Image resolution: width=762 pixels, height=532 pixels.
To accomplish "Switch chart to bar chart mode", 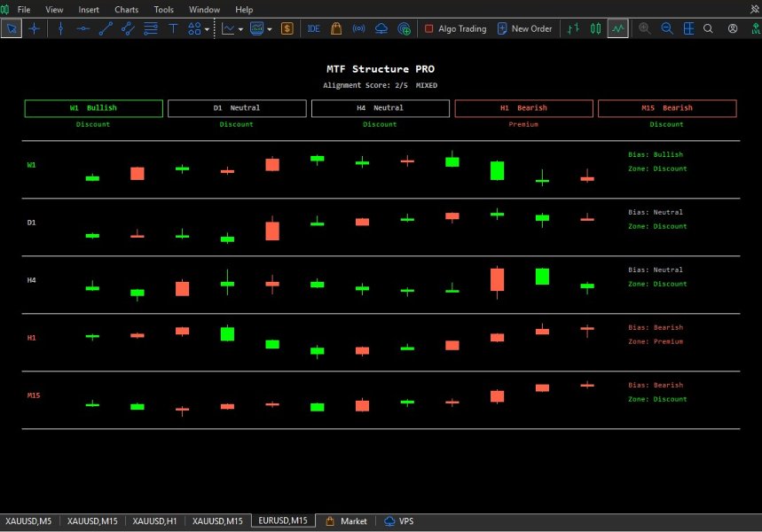I will coord(573,28).
